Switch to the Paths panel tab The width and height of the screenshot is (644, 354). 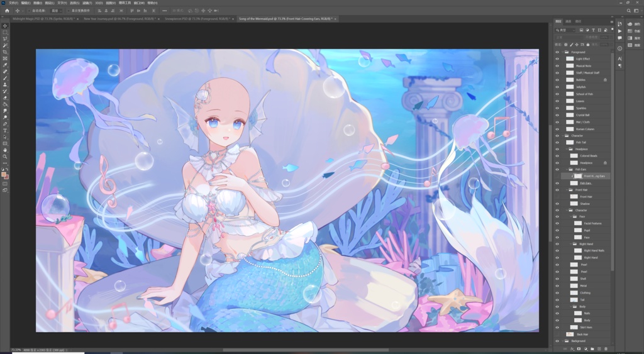(579, 21)
